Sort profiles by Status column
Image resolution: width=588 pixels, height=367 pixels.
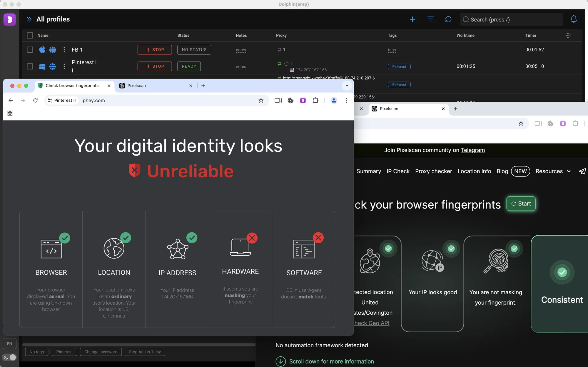click(x=183, y=35)
